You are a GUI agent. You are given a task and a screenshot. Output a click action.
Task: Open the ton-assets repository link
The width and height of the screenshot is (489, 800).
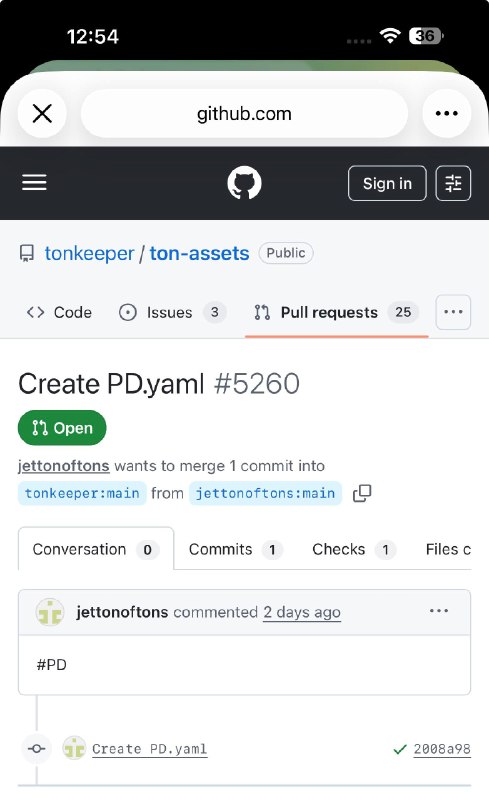(x=199, y=253)
